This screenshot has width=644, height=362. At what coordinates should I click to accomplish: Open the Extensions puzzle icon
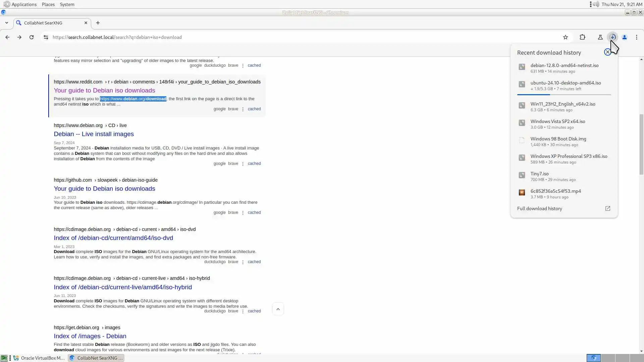click(583, 37)
